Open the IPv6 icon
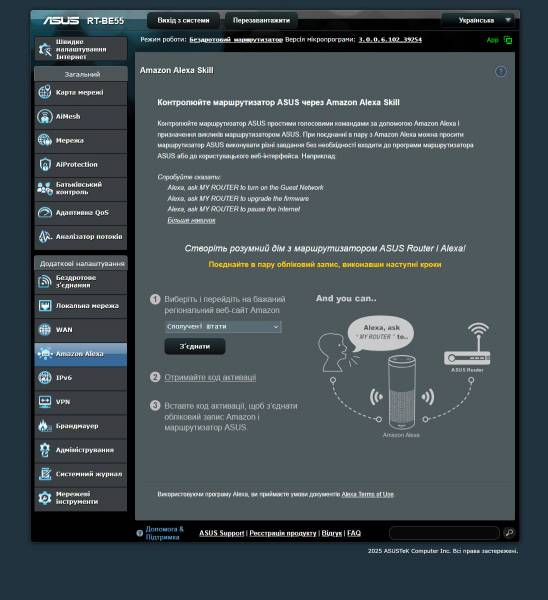This screenshot has width=548, height=600. click(x=45, y=378)
